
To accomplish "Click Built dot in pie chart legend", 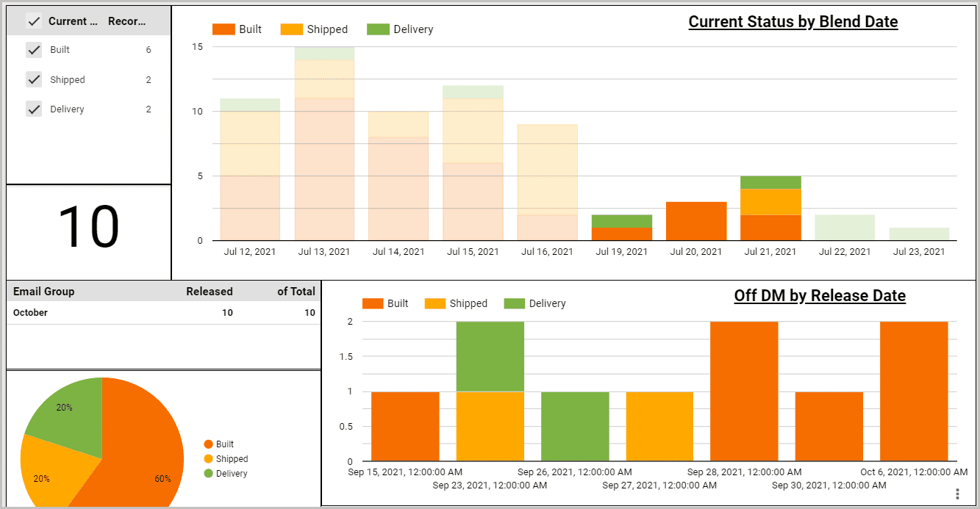I will coord(208,444).
